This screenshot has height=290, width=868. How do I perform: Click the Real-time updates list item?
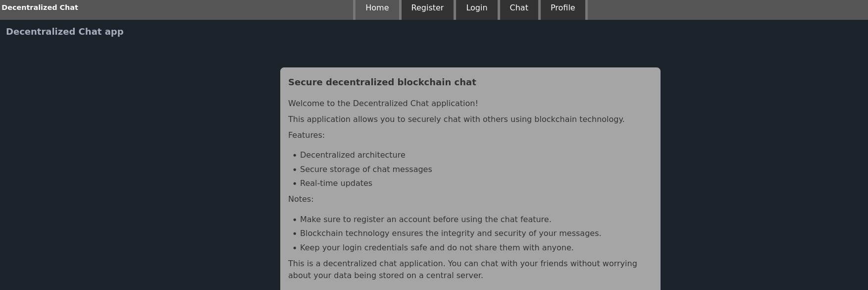(336, 183)
